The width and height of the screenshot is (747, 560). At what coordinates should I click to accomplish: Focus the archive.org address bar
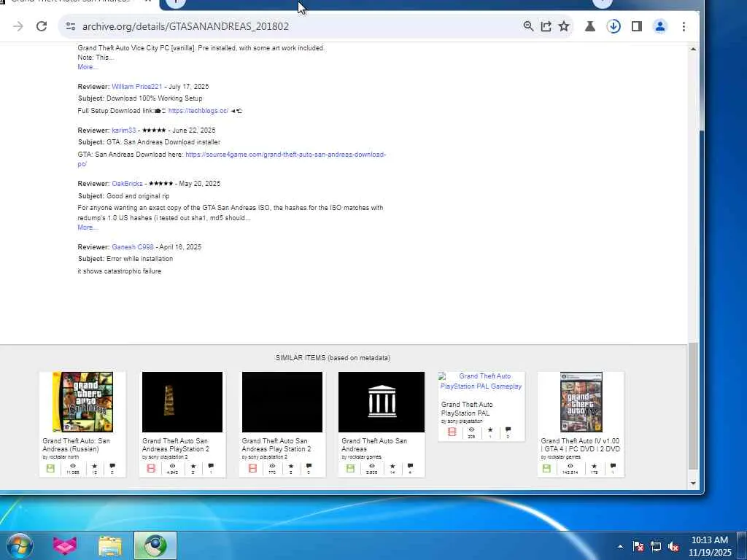pos(300,26)
